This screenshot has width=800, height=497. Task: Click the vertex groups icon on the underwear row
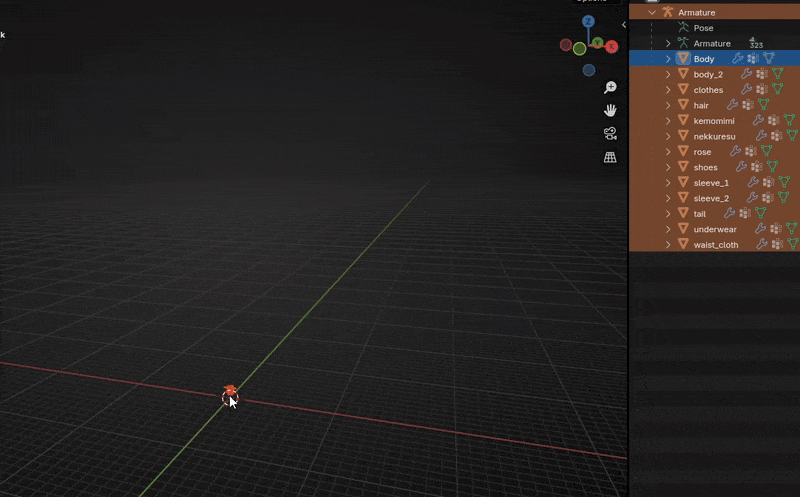[776, 229]
